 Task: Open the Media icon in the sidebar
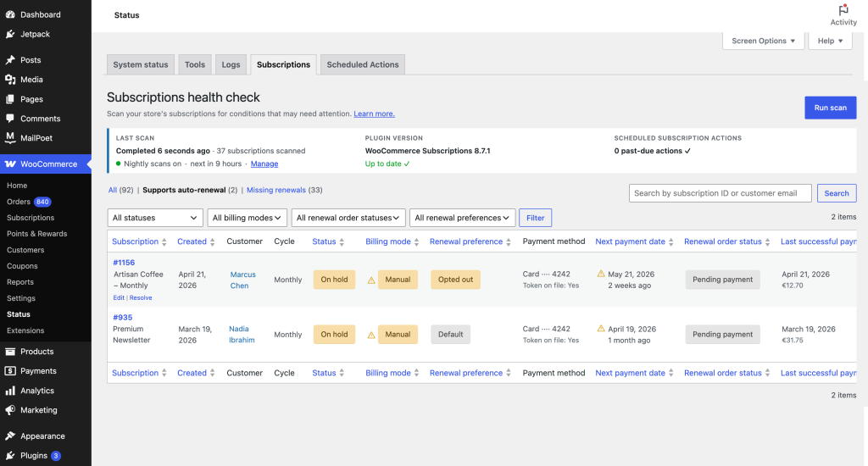pos(10,79)
